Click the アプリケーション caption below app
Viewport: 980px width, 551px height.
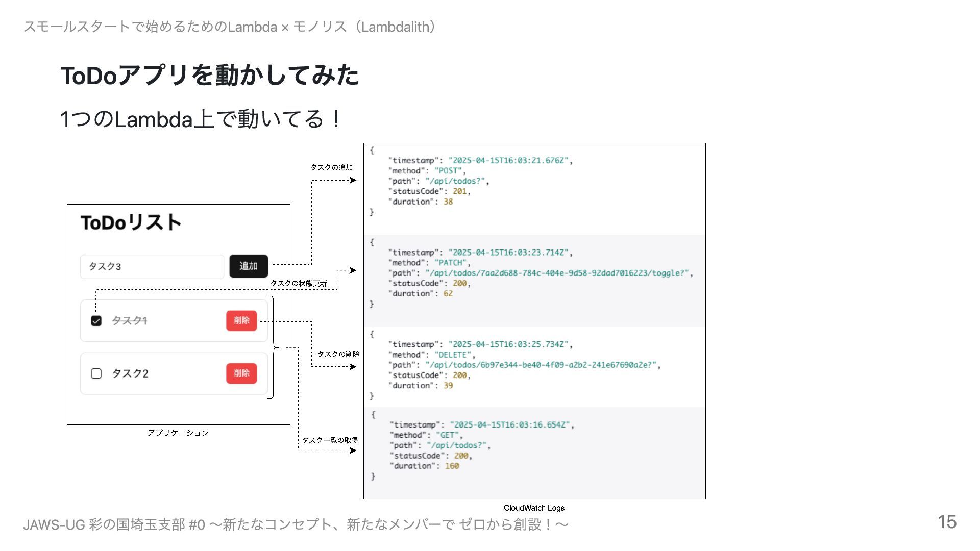(178, 433)
